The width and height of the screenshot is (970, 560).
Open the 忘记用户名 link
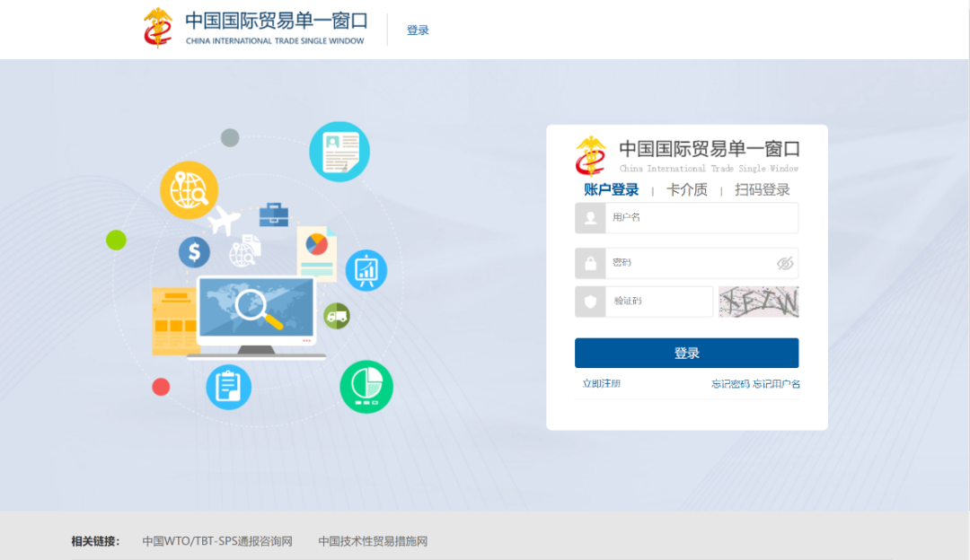776,384
